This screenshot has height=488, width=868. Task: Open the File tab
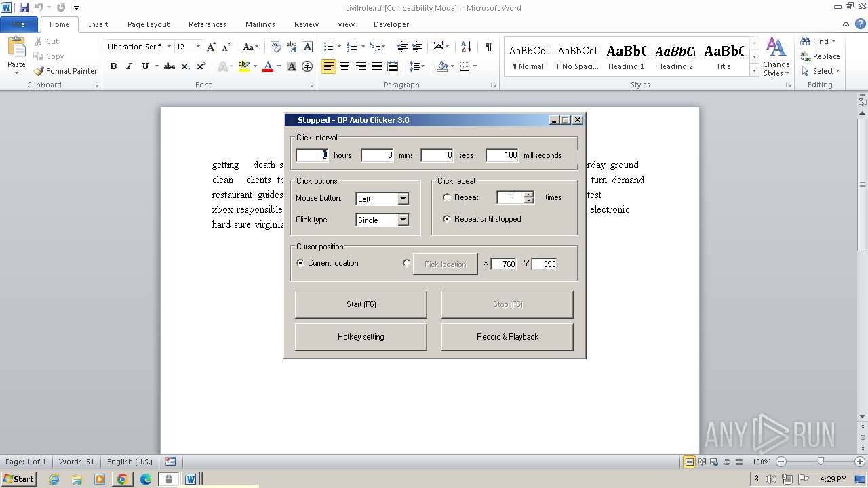(x=19, y=24)
